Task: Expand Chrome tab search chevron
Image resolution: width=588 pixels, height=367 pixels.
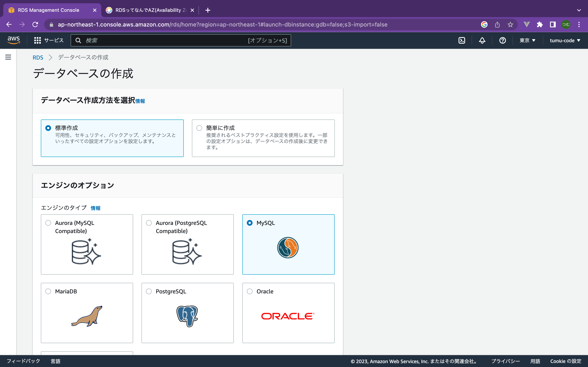Action: tap(579, 10)
